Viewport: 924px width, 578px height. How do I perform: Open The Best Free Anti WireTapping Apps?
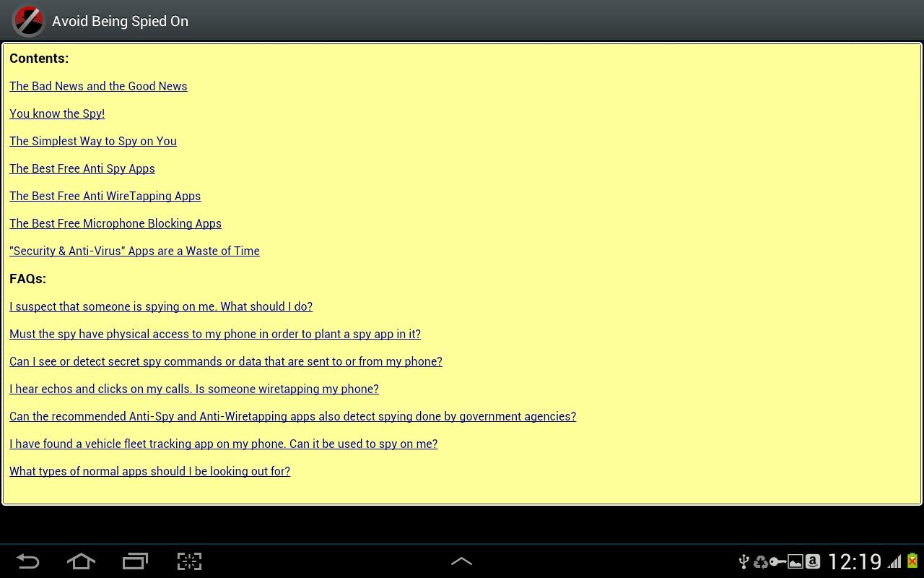pos(105,196)
